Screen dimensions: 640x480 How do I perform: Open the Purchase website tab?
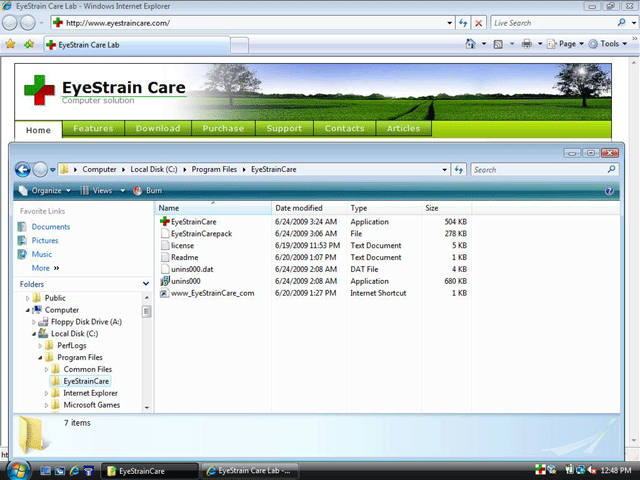click(223, 128)
